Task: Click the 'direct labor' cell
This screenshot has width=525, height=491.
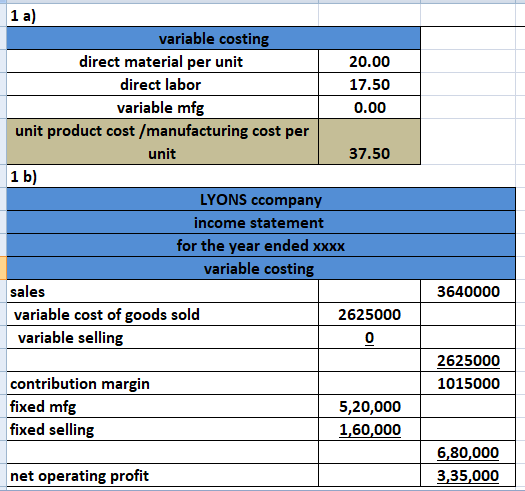Action: tap(162, 84)
